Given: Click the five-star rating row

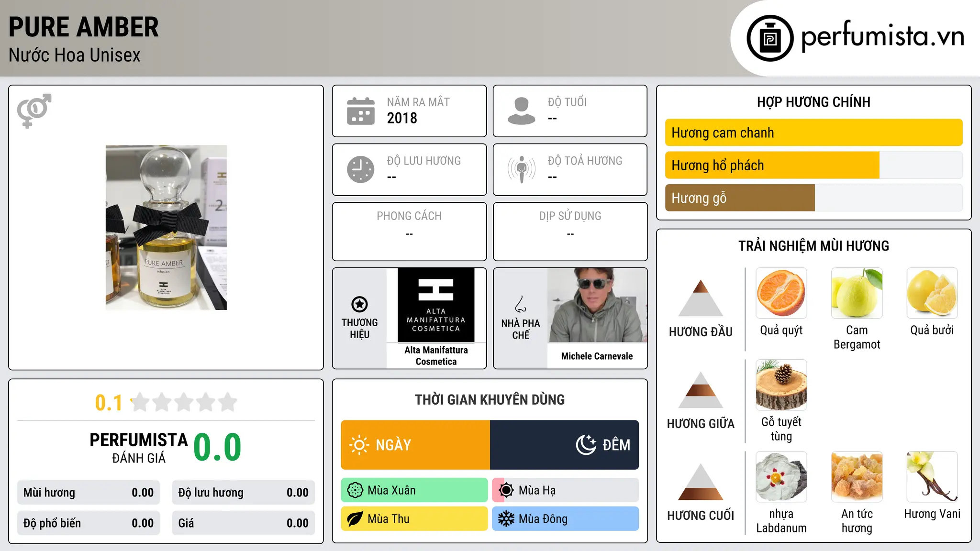Looking at the screenshot, I should (184, 402).
